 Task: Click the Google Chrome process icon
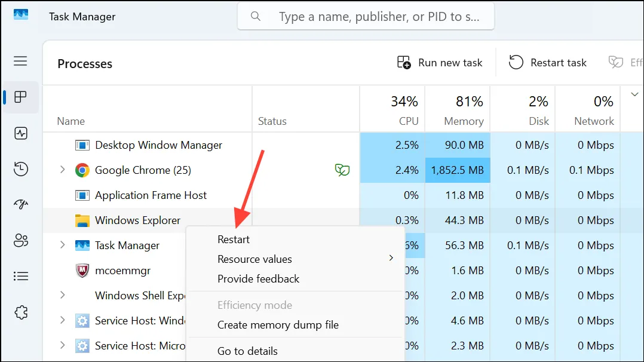[82, 170]
